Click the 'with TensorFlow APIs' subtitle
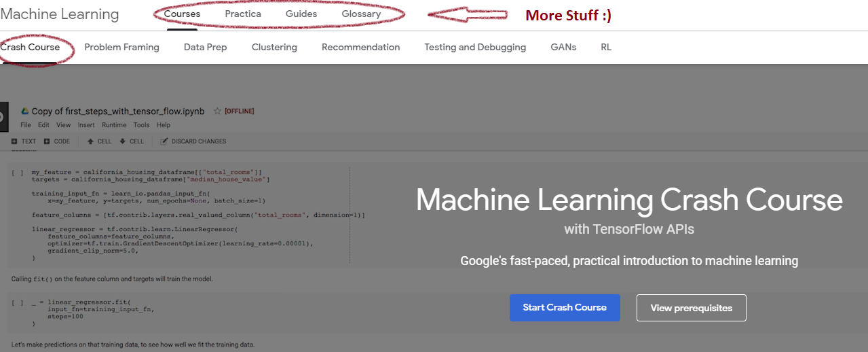 629,230
